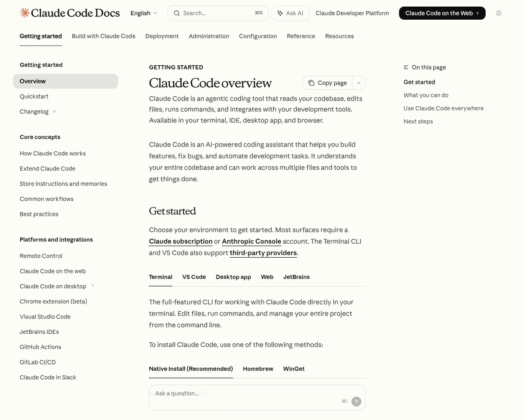Screen dimensions: 525x420
Task: Click the Claude Code Docs starburst logo
Action: coord(25,13)
